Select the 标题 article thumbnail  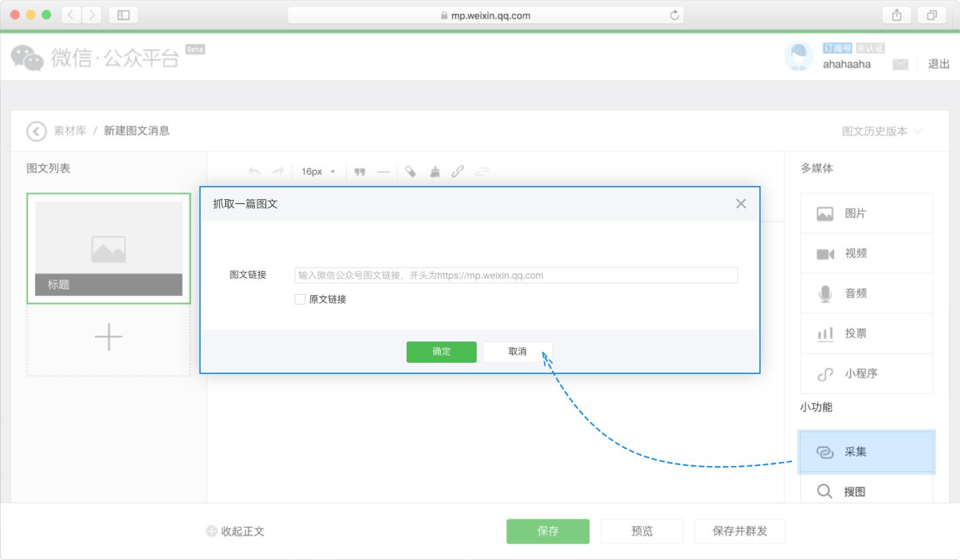(109, 247)
